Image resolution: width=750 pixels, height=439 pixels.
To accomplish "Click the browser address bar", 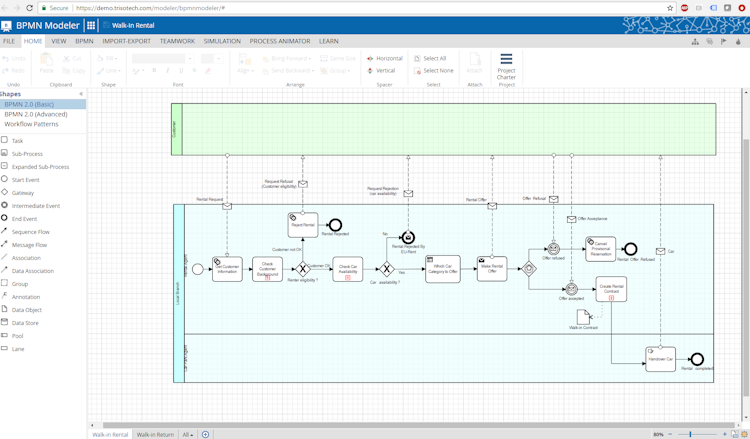I will tap(368, 8).
